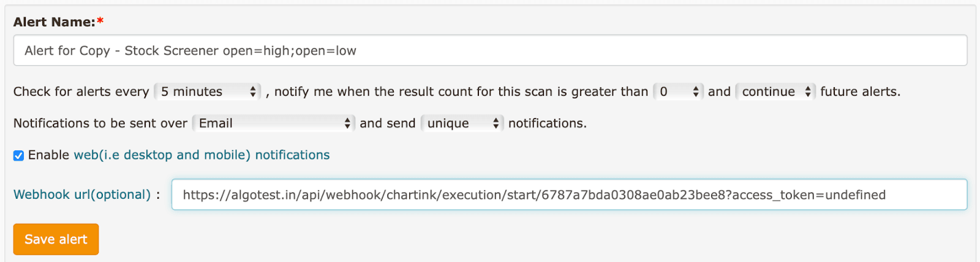Click the 'Alert Name:' label
The width and height of the screenshot is (980, 262).
(x=54, y=22)
